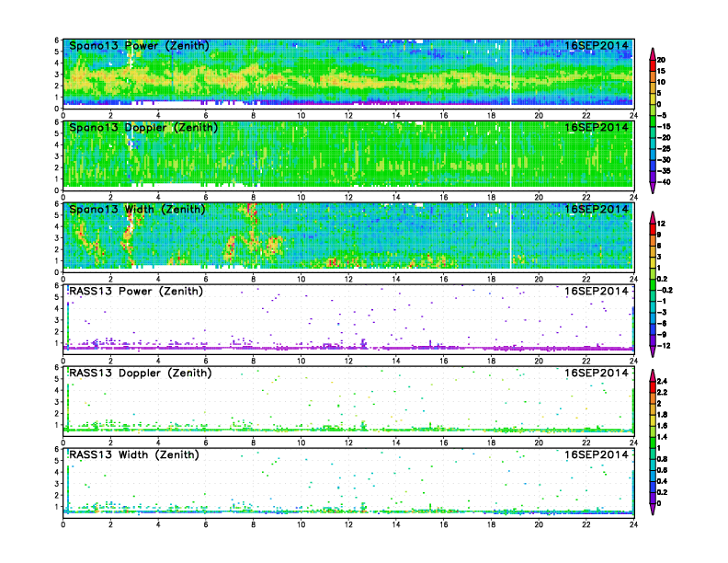Click the '1.4' label on the bottom colorbar
The image size is (728, 563).
(662, 437)
